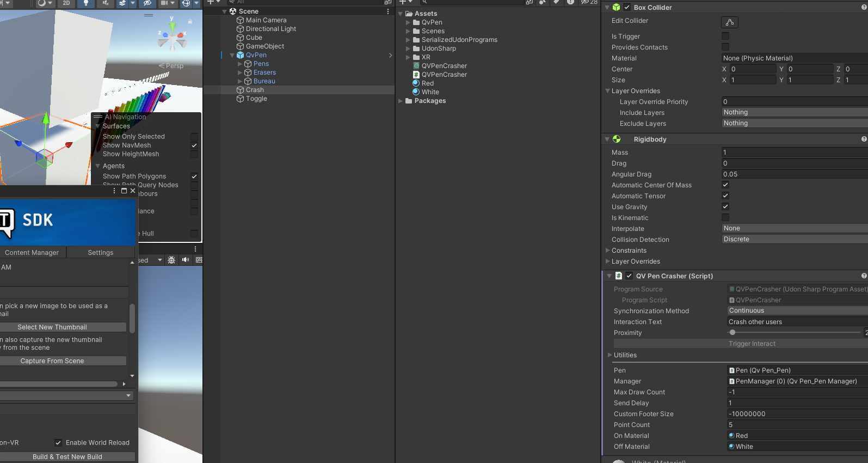The height and width of the screenshot is (463, 868).
Task: Toggle QV Pen Crasher script enabled checkbox
Action: [x=629, y=276]
